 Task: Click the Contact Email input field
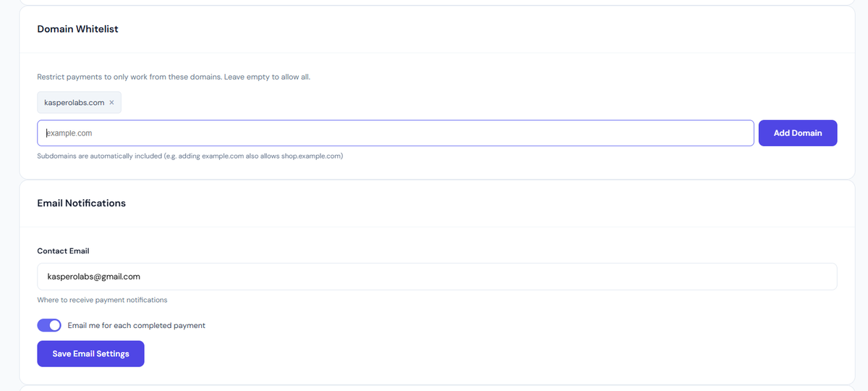tap(437, 277)
